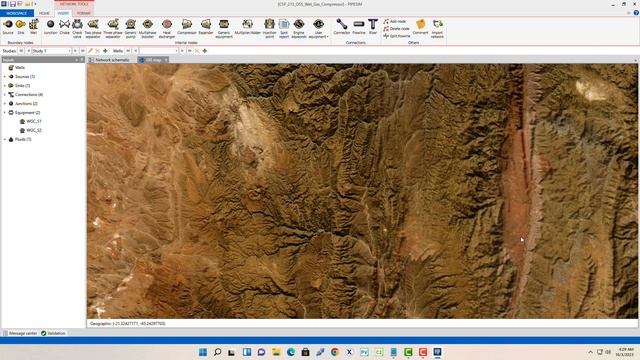Open the Validation panel
The width and height of the screenshot is (640, 360).
(53, 333)
